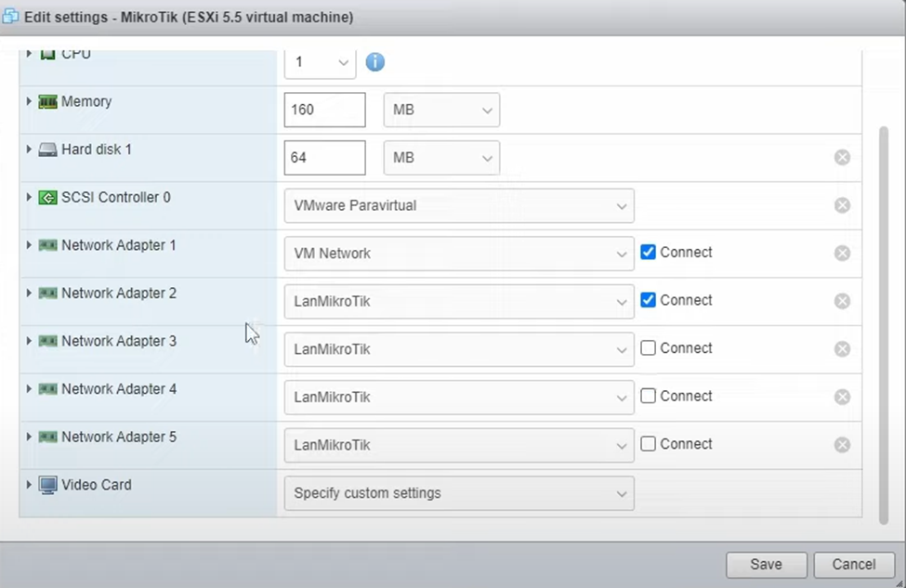Expand Network Adapter 4 details
This screenshot has width=906, height=588.
[x=29, y=389]
